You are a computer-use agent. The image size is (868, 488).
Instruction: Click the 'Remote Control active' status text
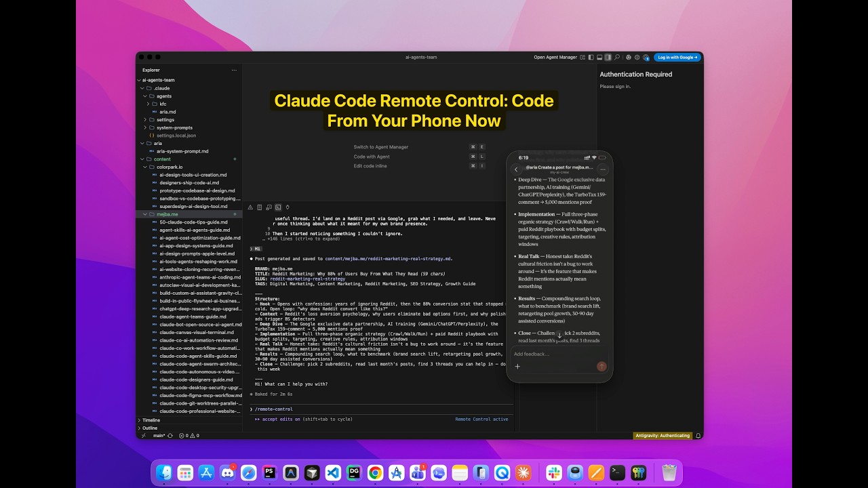481,419
